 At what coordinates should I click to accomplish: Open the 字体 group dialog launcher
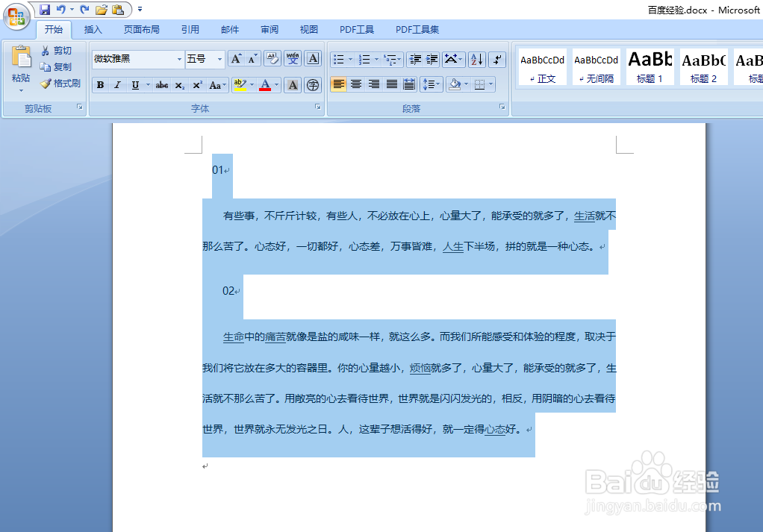(317, 108)
